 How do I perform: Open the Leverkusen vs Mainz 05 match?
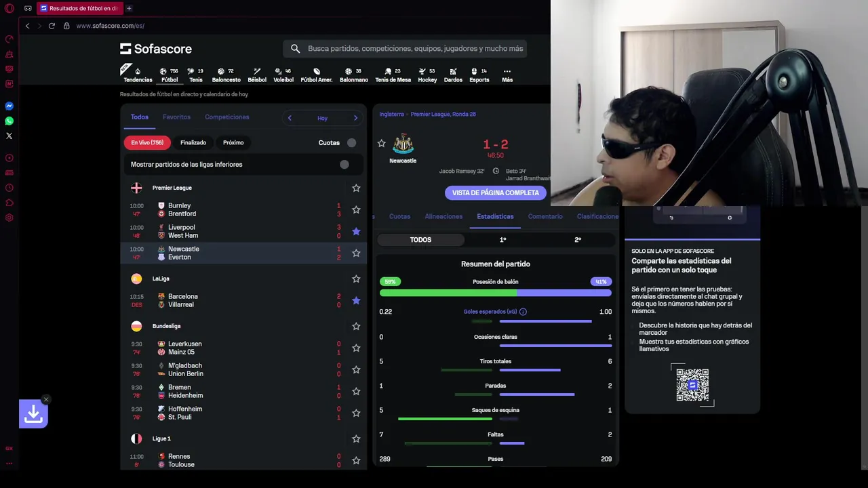[244, 348]
